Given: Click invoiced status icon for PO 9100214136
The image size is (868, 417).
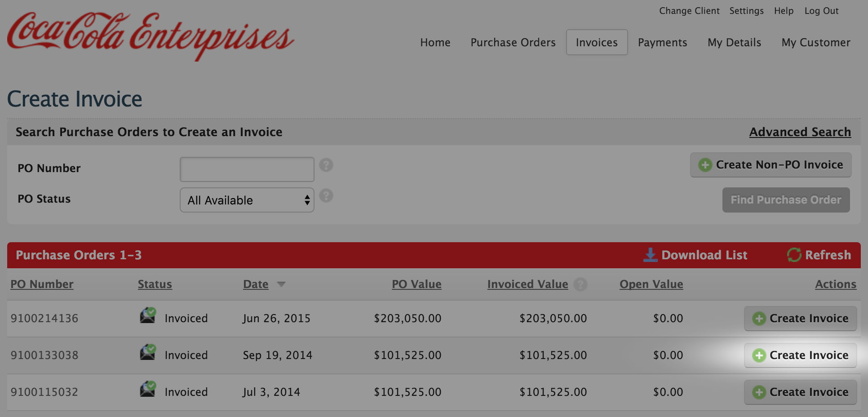Looking at the screenshot, I should 148,315.
